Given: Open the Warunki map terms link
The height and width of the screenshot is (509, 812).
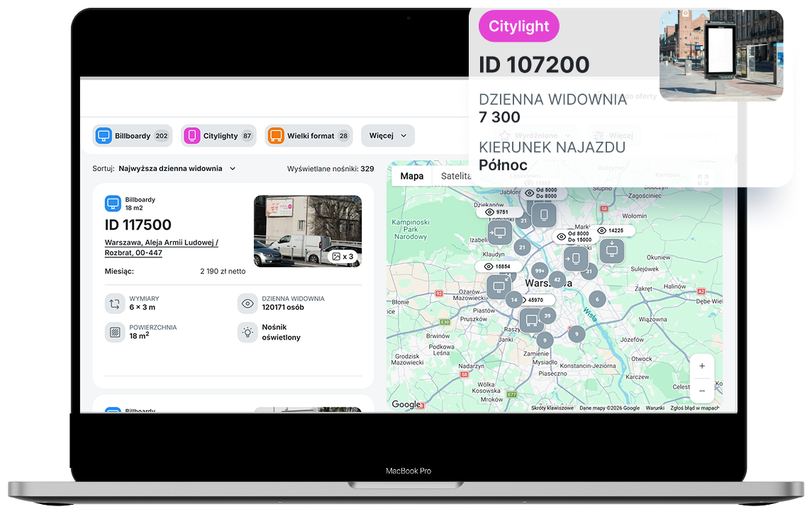Looking at the screenshot, I should coord(655,408).
